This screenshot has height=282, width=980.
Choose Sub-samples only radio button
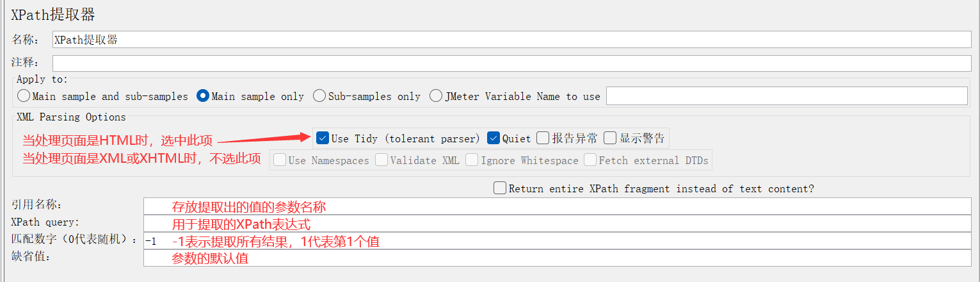pos(319,96)
